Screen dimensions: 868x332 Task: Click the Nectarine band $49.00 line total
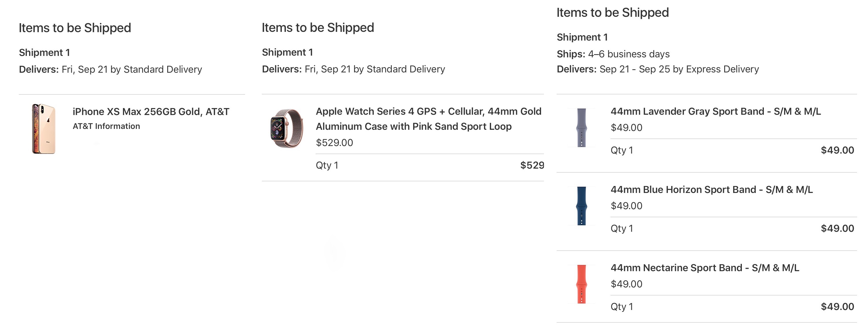[837, 307]
